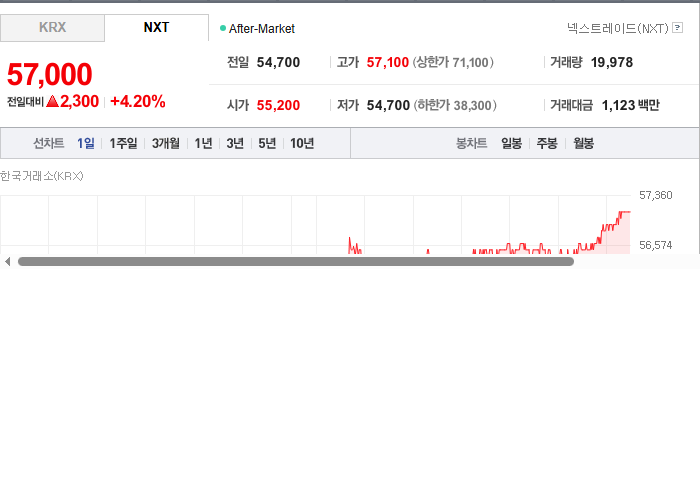The width and height of the screenshot is (700, 490).
Task: Switch to the KRX tab
Action: [x=52, y=28]
